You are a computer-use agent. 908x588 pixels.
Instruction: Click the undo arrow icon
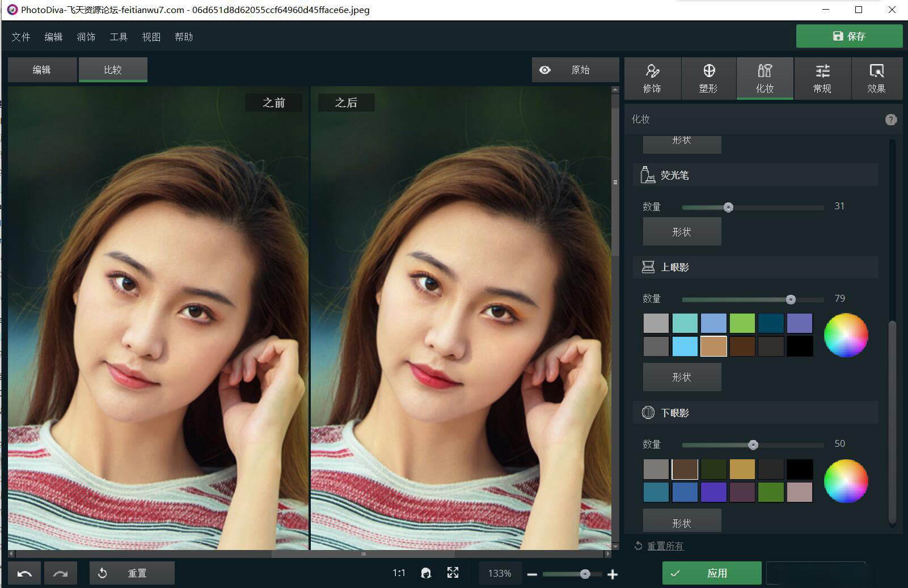[24, 573]
